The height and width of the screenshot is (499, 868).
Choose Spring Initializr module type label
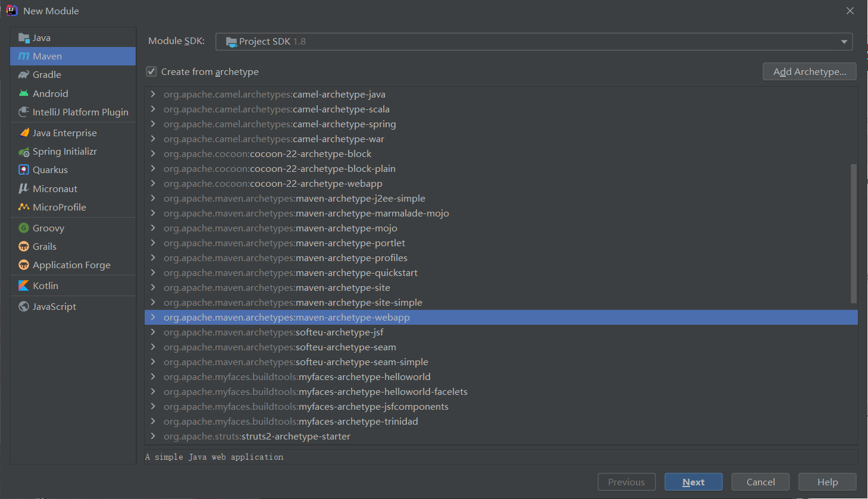[x=65, y=152]
